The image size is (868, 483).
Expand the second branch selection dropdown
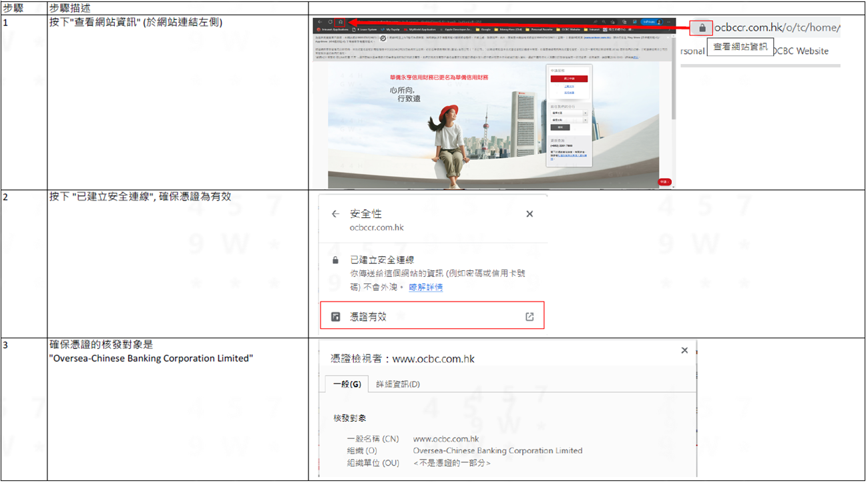[568, 120]
